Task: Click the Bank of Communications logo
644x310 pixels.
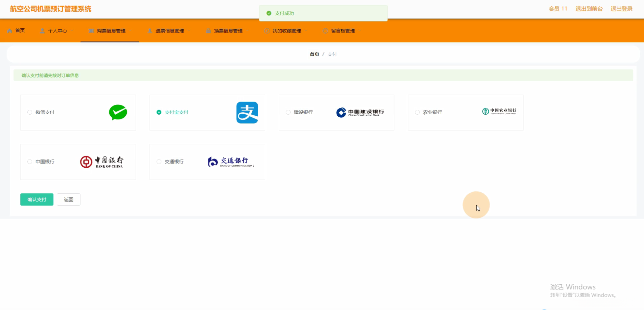Action: (x=231, y=162)
